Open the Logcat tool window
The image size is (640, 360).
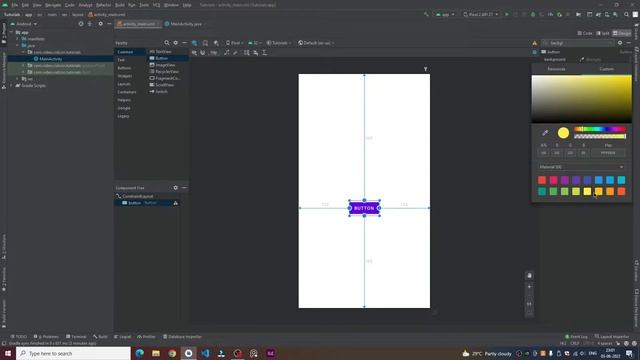tap(122, 337)
